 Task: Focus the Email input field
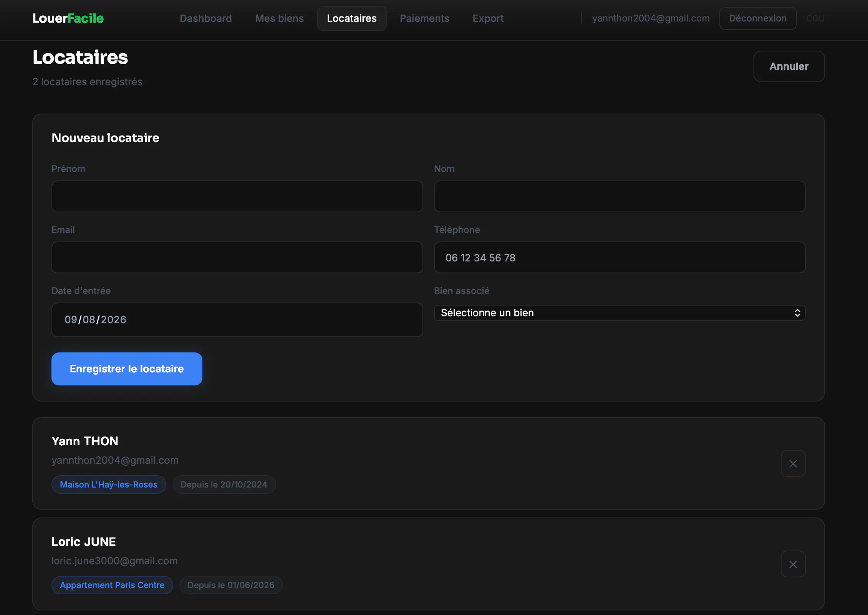pyautogui.click(x=237, y=257)
